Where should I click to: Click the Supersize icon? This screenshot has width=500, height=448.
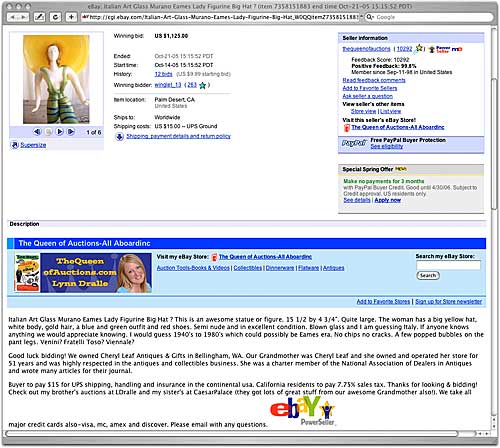point(15,145)
